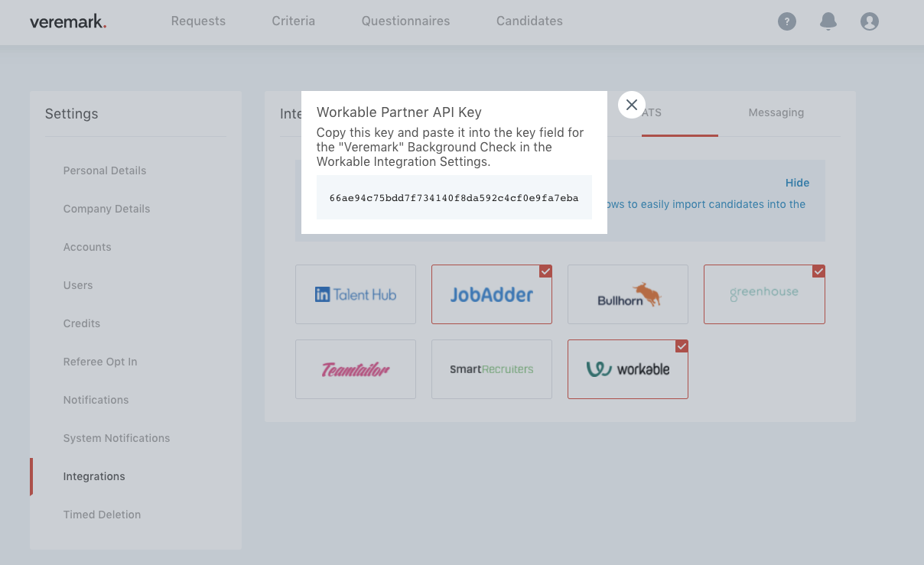Viewport: 924px width, 565px height.
Task: Select the workable integration card
Action: click(628, 369)
